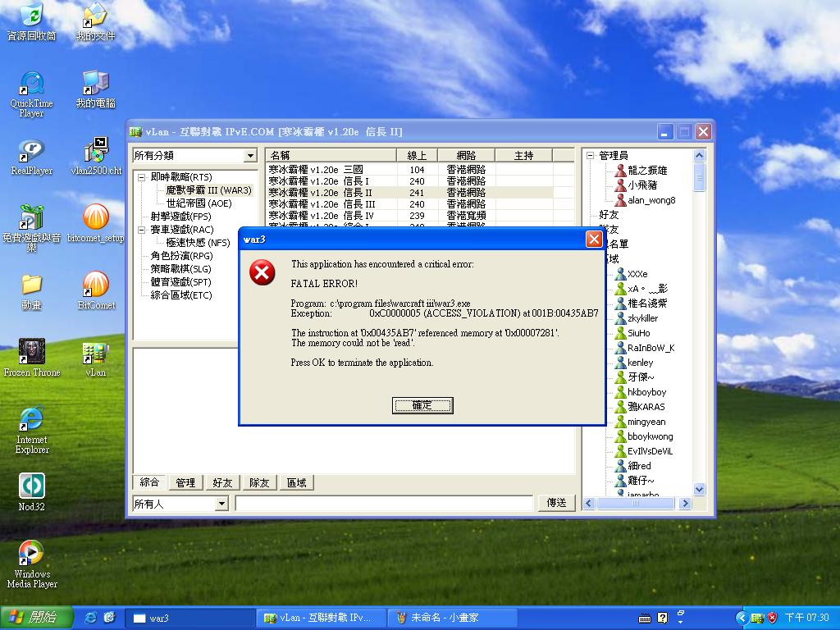Switch to the 好友 chat tab

[222, 482]
